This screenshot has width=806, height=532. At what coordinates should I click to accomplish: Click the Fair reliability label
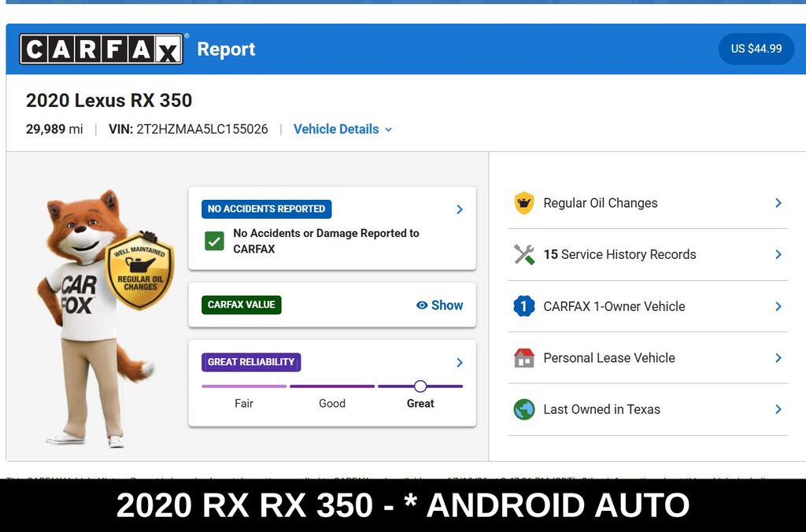[x=244, y=404]
